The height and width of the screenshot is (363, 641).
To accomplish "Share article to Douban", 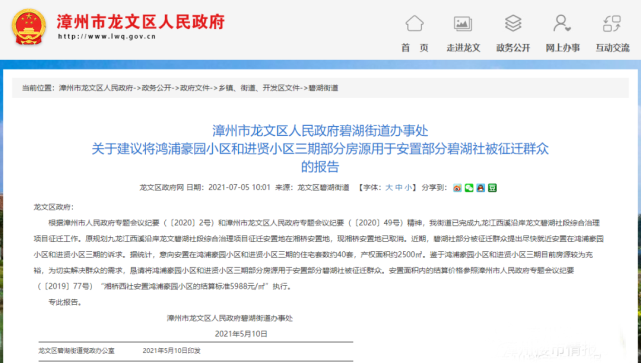I will tap(492, 188).
